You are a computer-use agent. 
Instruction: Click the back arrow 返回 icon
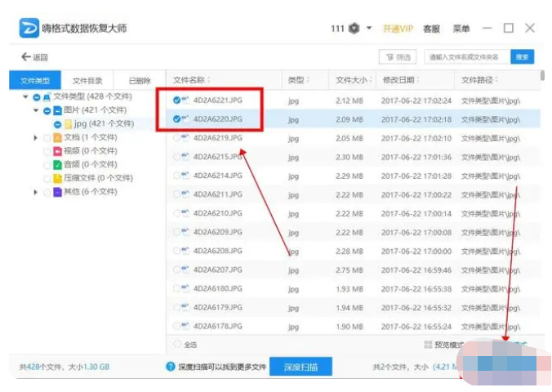tap(25, 57)
